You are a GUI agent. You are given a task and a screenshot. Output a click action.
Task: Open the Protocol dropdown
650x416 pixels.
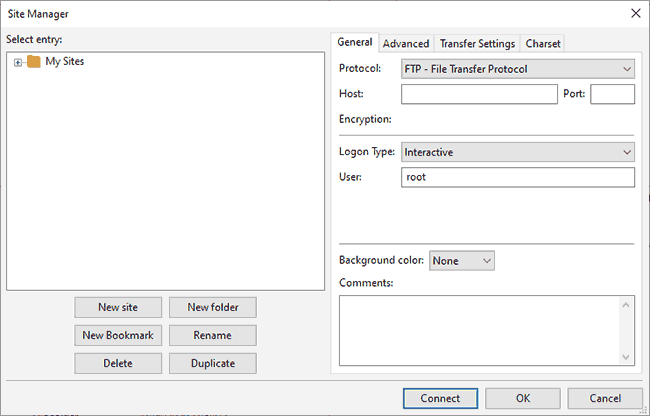click(518, 69)
